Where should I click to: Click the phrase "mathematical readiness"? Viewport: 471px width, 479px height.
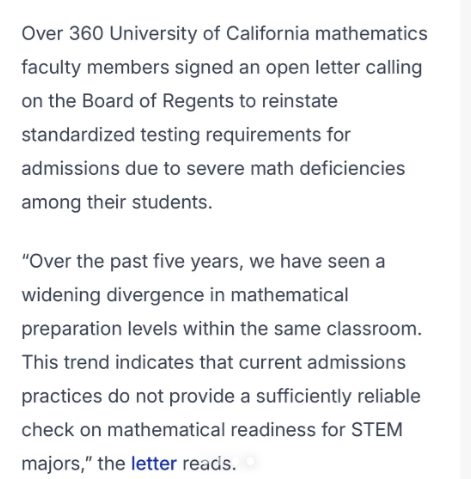(211, 429)
